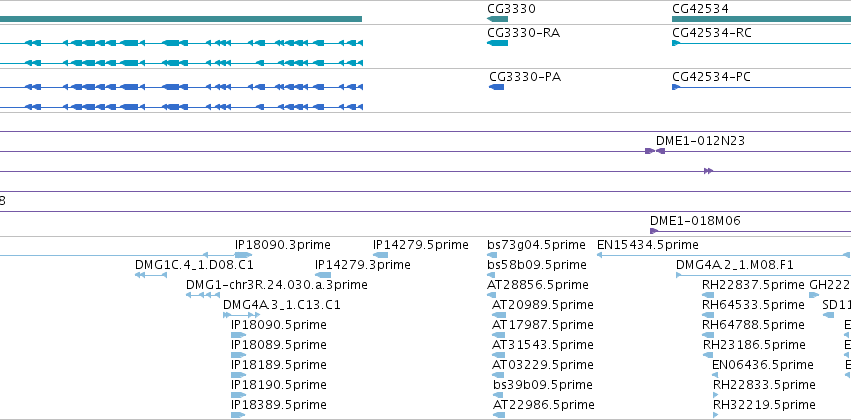Click the DMG1C.4_1.D08.C1 label
This screenshot has width=851, height=420.
click(x=194, y=265)
